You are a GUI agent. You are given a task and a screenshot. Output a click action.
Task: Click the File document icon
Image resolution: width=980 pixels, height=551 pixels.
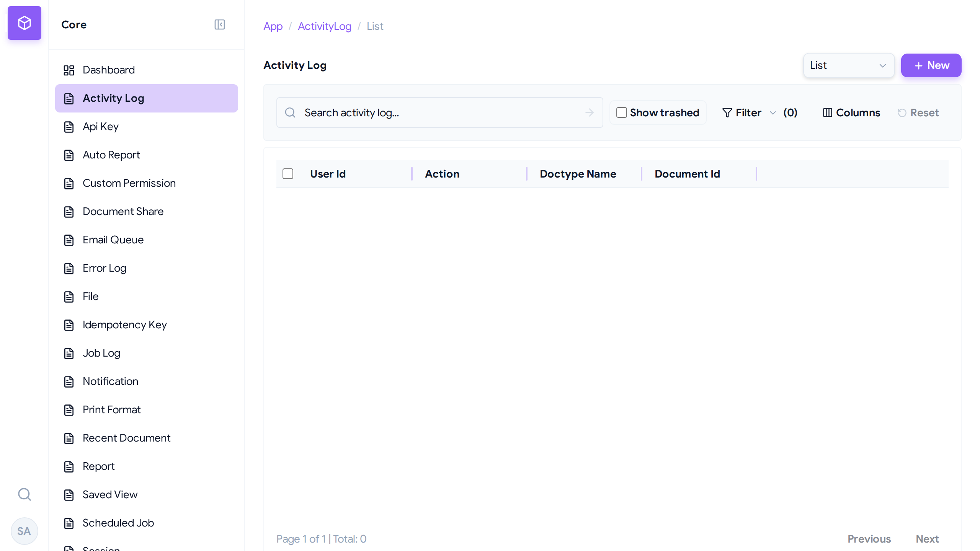pyautogui.click(x=69, y=297)
